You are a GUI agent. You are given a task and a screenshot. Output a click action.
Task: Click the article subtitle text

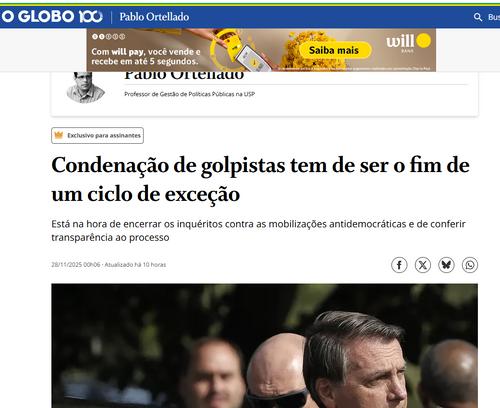(258, 230)
